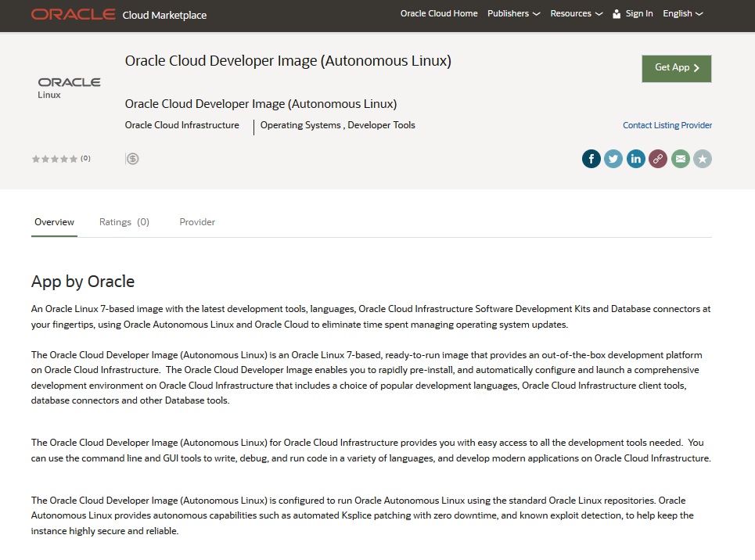Share the listing on Facebook
The height and width of the screenshot is (560, 755).
coord(591,158)
